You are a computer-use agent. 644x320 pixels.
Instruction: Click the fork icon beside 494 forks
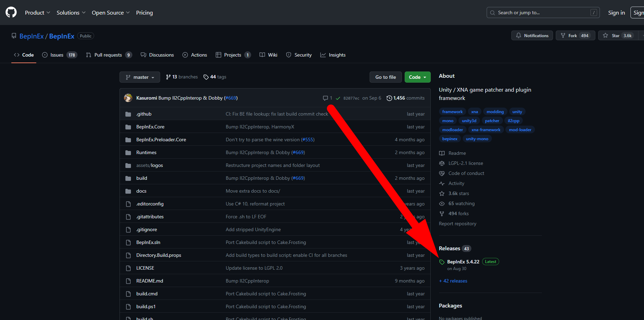pyautogui.click(x=442, y=214)
